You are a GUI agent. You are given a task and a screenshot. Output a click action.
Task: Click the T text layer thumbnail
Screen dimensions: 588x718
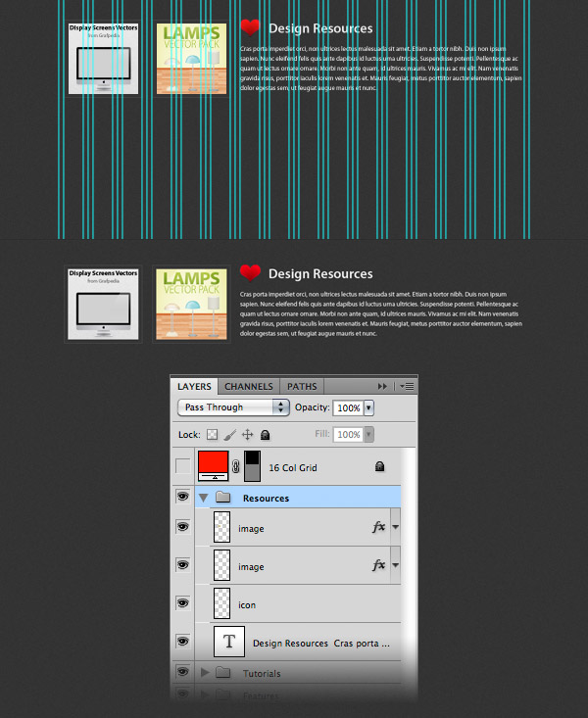point(229,642)
